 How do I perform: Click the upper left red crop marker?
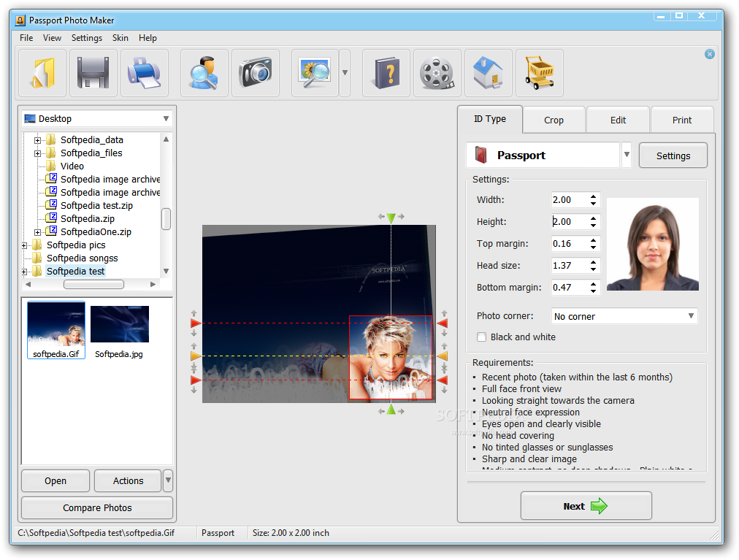click(x=196, y=323)
